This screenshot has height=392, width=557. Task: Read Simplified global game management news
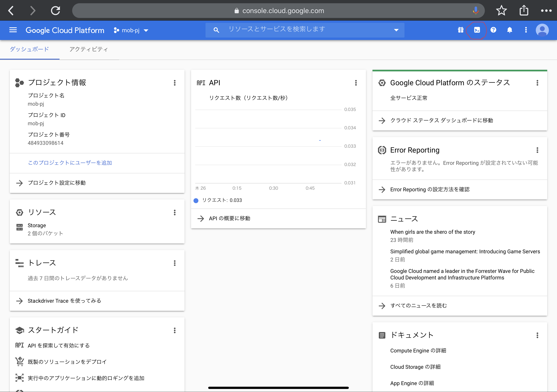click(465, 251)
